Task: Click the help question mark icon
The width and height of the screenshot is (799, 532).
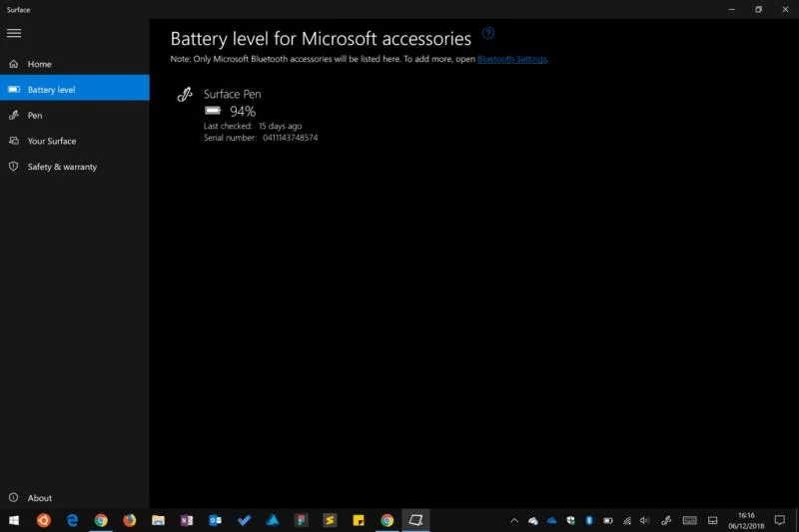Action: point(487,34)
